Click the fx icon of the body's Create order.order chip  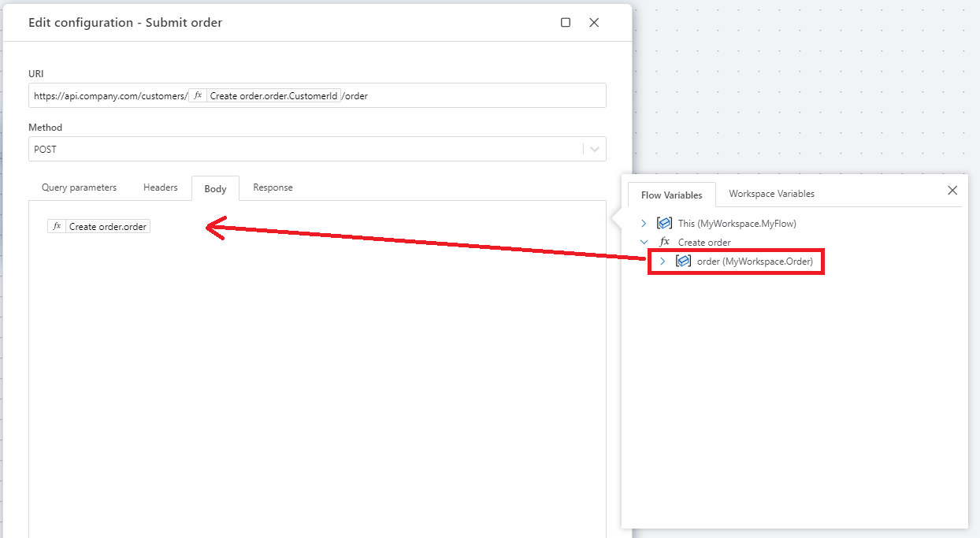[57, 226]
